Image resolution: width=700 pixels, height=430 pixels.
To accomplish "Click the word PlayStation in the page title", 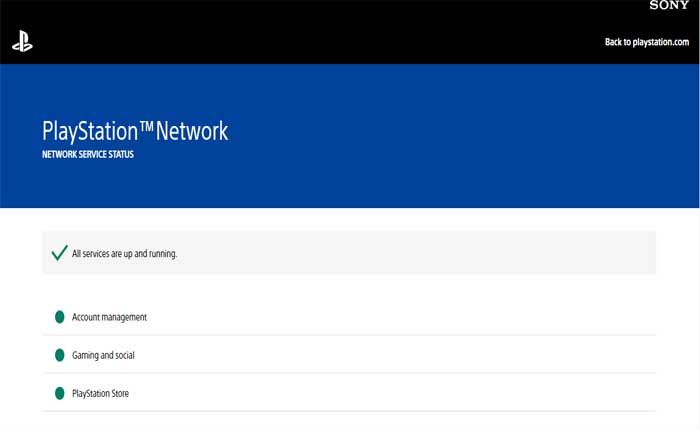I will [x=88, y=131].
